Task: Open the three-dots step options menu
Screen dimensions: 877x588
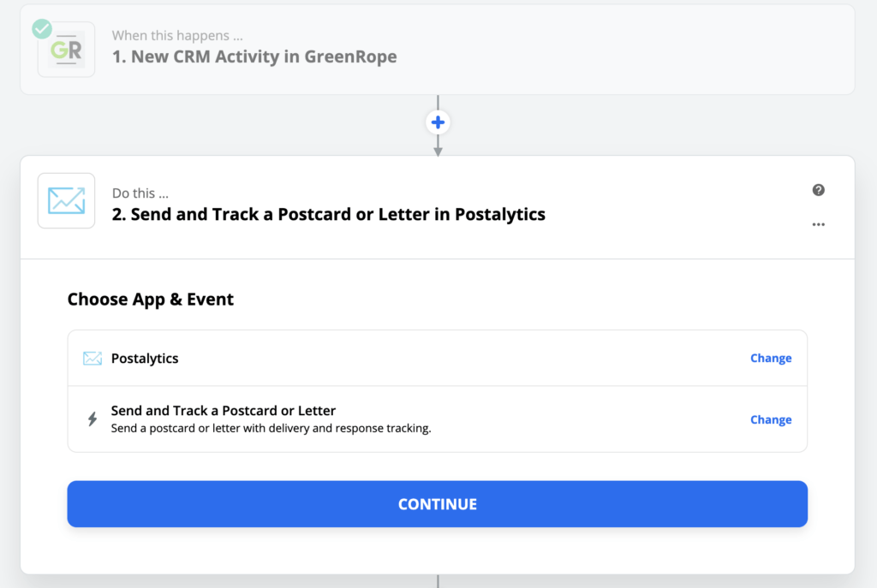Action: point(818,225)
